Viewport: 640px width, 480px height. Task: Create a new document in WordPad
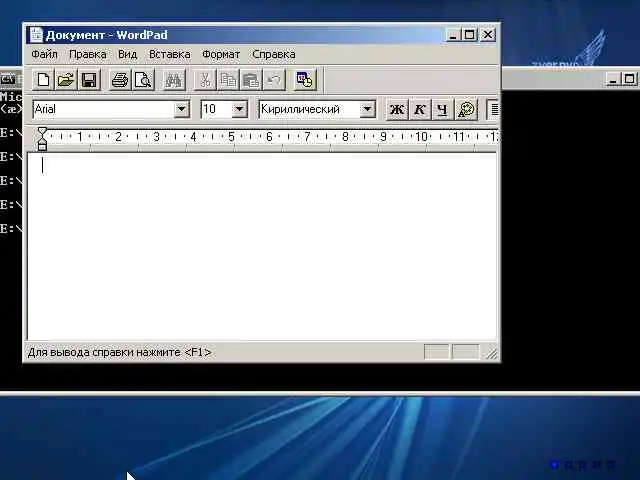pos(43,80)
